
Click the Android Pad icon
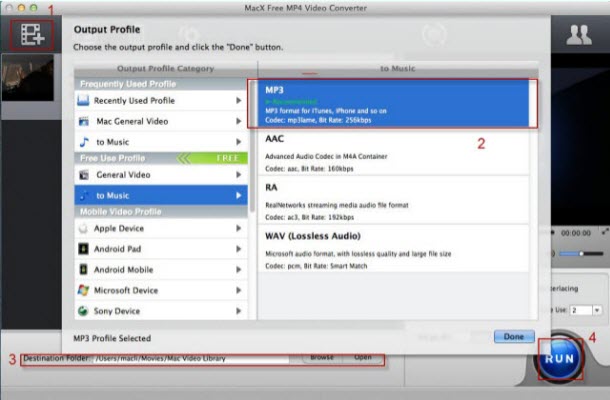[x=83, y=249]
